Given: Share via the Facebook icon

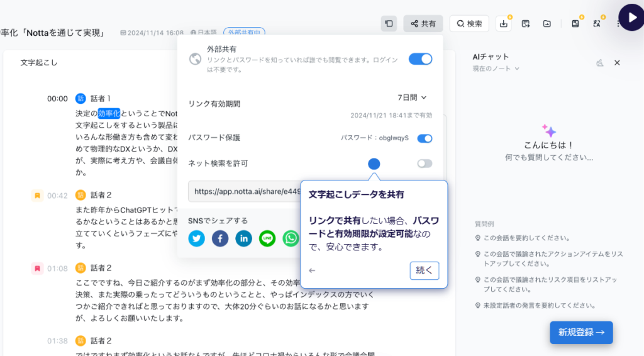Looking at the screenshot, I should click(220, 238).
